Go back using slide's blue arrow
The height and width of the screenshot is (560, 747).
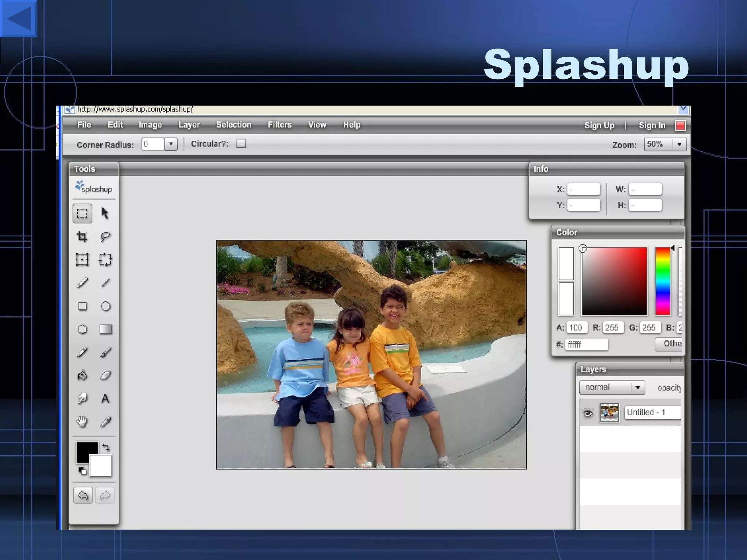(19, 19)
